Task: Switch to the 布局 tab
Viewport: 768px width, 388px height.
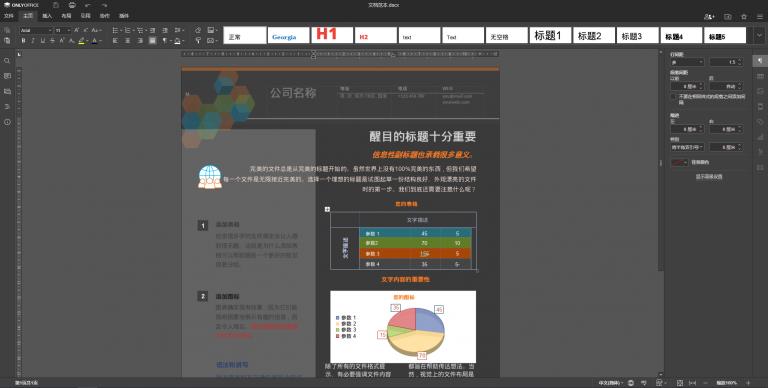Action: point(66,16)
